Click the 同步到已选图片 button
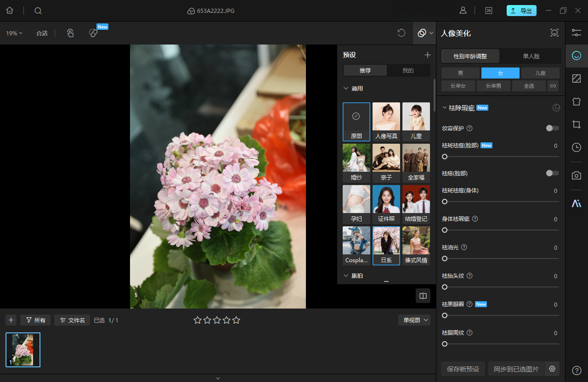Viewport: 588px width, 382px height. 516,369
